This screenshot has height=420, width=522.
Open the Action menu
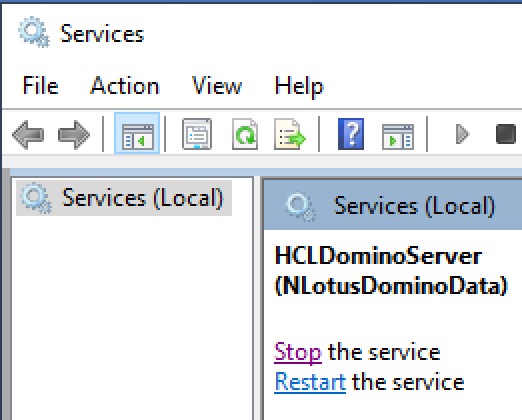coord(125,86)
